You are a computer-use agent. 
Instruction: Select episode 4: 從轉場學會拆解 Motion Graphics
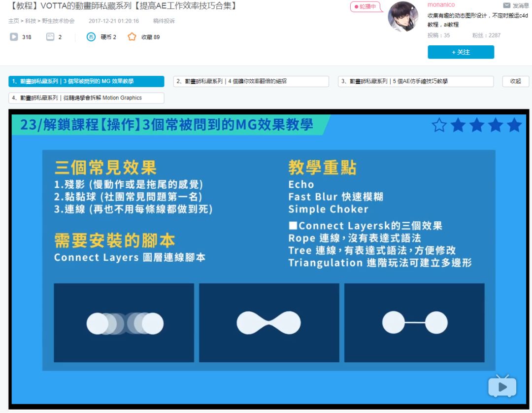[86, 98]
